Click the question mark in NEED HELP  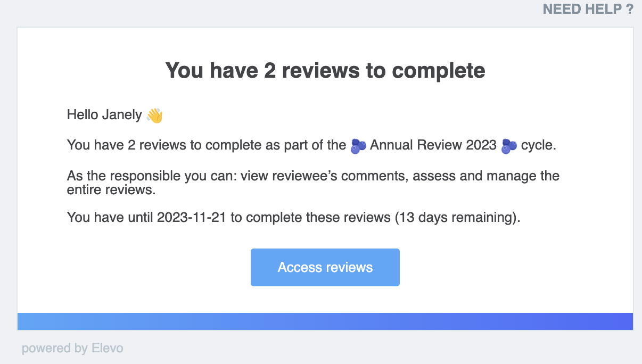[x=630, y=9]
